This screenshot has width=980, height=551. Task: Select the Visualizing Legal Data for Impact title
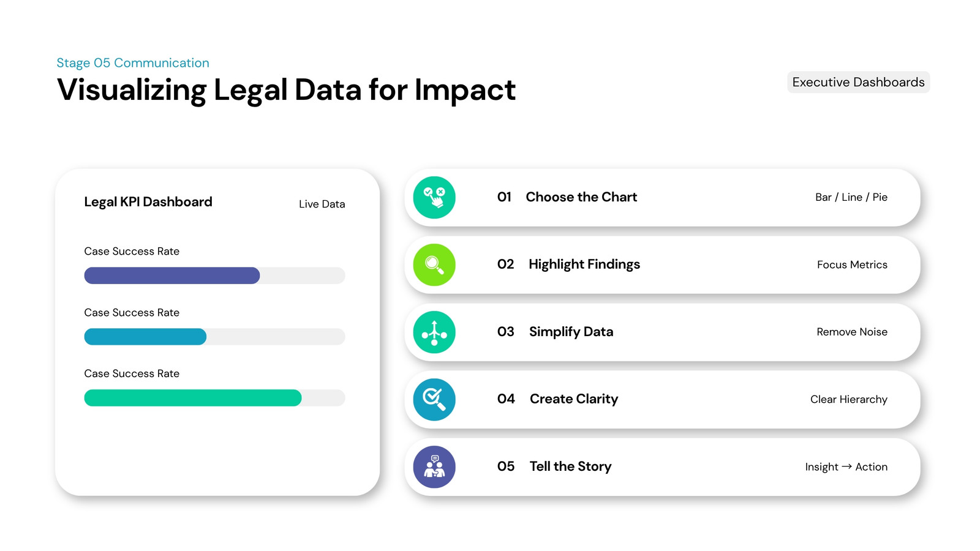click(x=286, y=91)
